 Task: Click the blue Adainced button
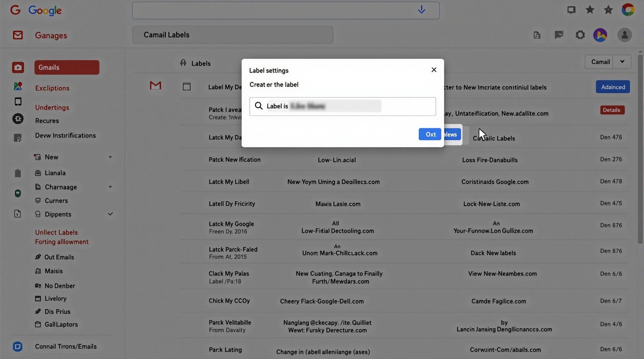coord(612,87)
